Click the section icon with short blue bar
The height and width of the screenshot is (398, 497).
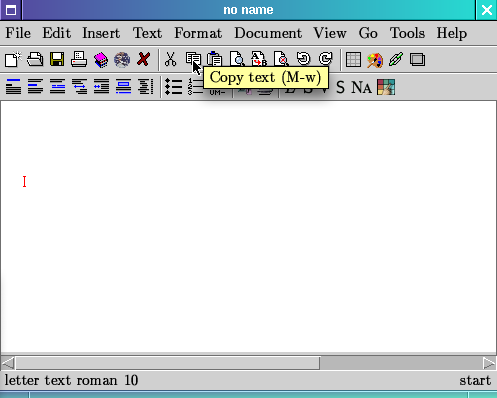pyautogui.click(x=35, y=87)
